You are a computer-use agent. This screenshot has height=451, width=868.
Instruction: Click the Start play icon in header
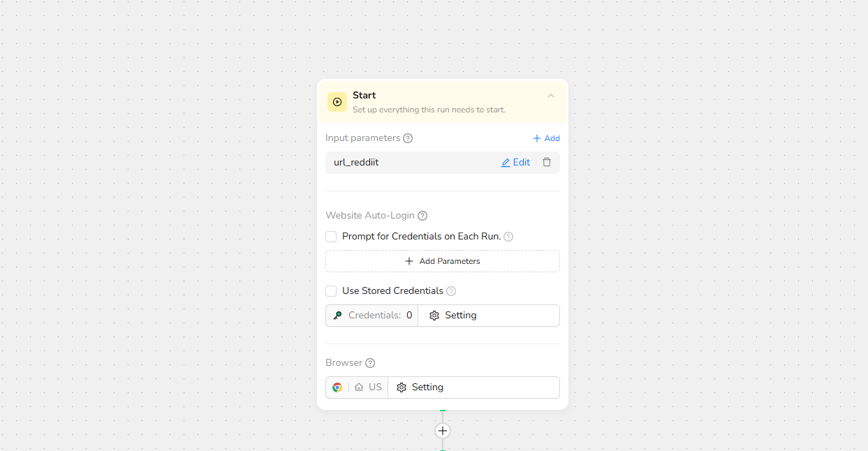(x=337, y=102)
